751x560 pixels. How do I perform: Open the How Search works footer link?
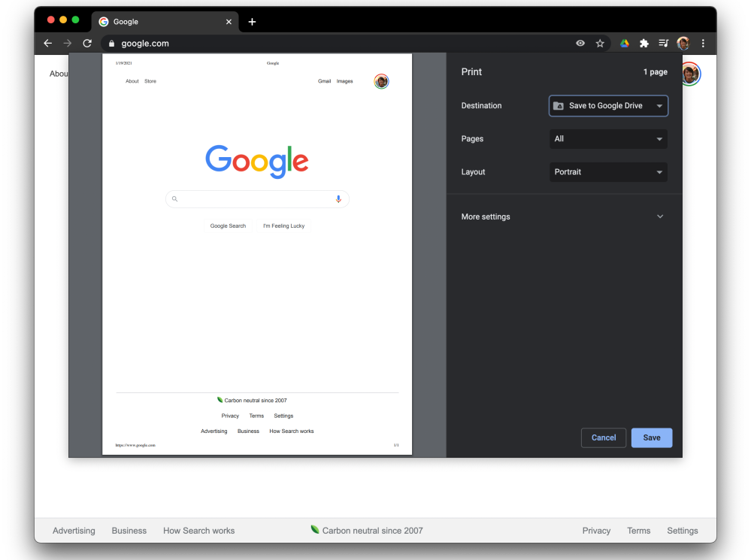click(x=198, y=531)
